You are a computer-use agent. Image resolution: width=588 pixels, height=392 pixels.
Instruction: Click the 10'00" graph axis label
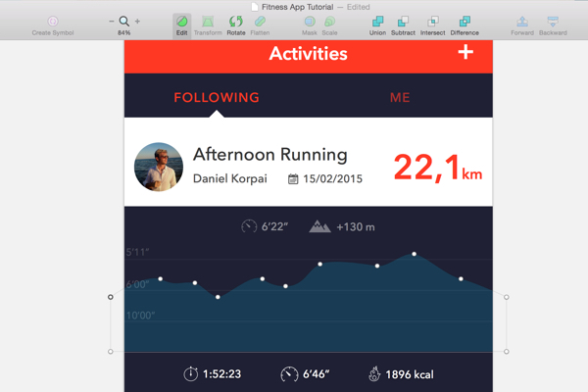(x=140, y=316)
